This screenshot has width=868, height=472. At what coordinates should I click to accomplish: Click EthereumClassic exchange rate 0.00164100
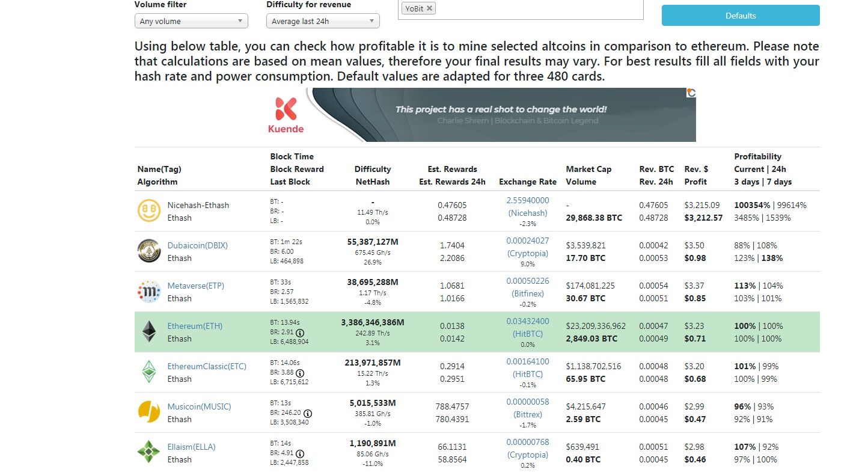coord(528,361)
